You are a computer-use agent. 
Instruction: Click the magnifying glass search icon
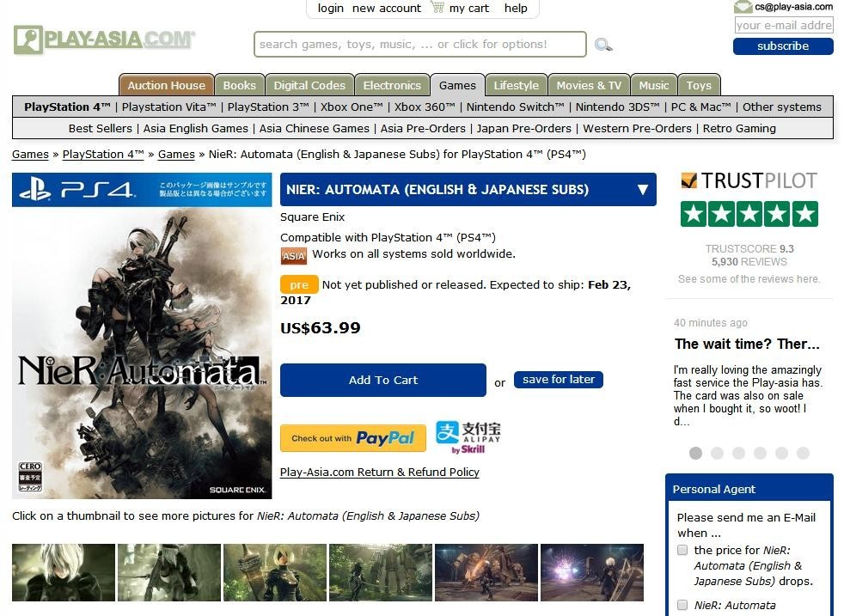click(x=603, y=45)
